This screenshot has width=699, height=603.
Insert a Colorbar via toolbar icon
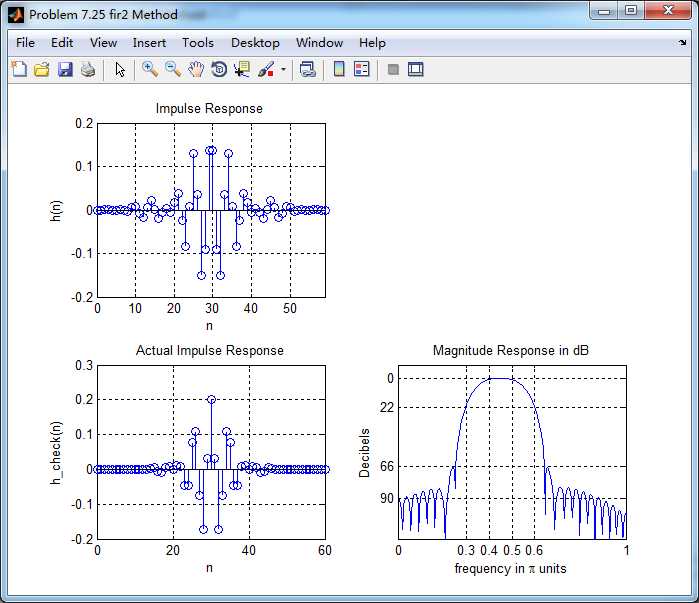(339, 70)
